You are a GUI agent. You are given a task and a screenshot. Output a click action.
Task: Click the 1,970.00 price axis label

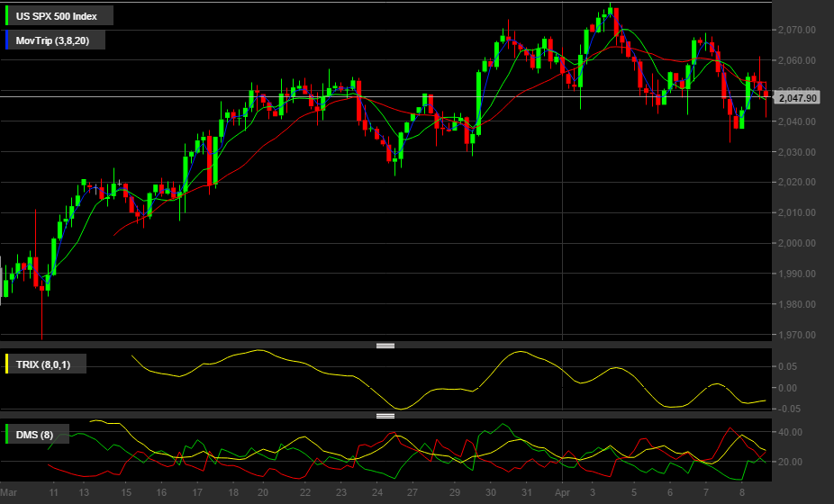[797, 335]
